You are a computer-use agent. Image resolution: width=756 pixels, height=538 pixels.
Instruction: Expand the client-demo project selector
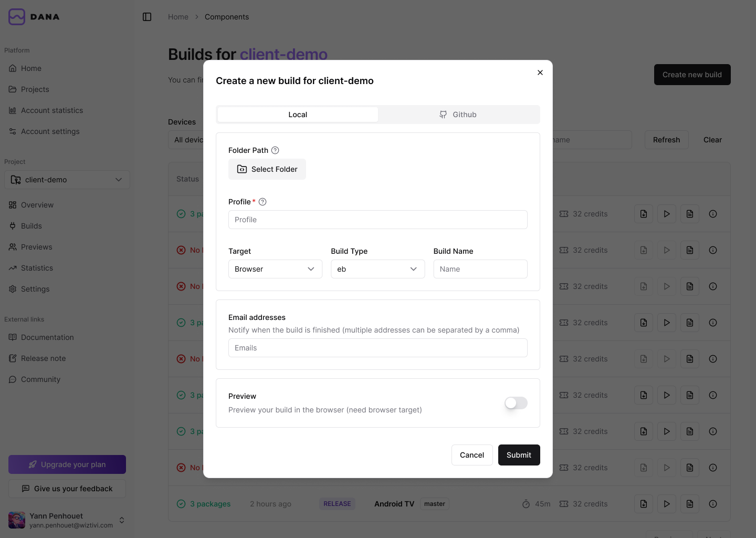[67, 179]
